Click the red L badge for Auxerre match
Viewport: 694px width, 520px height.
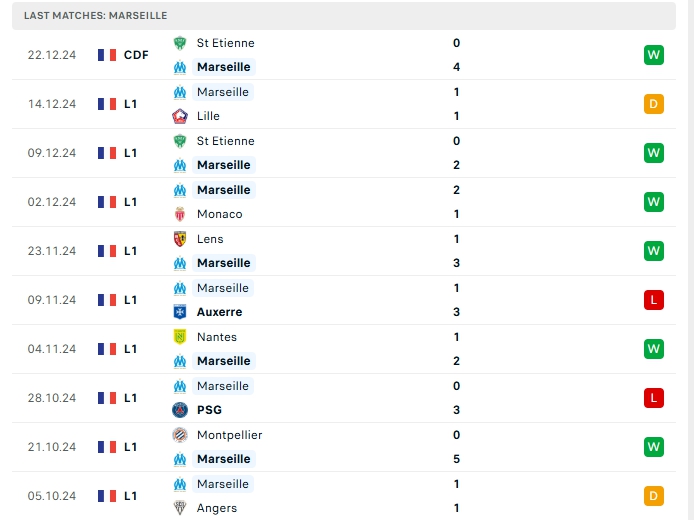pos(653,300)
